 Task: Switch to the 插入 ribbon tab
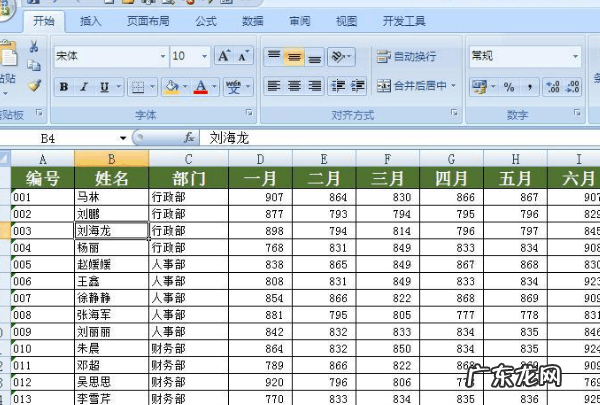(x=90, y=20)
